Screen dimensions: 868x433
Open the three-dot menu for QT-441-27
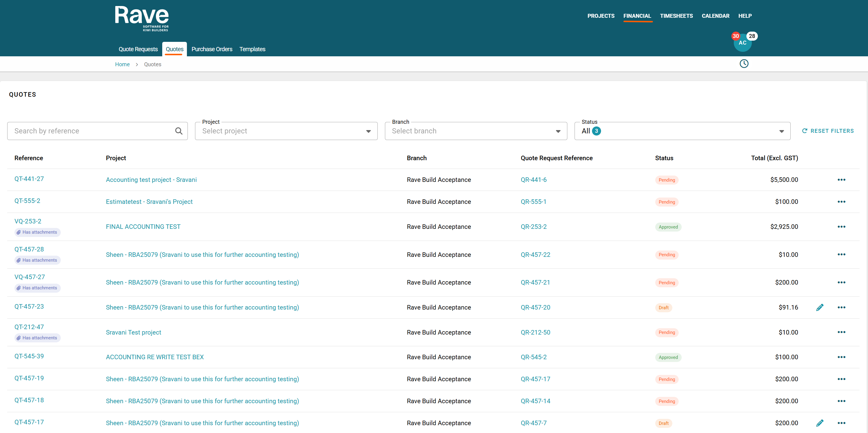841,180
